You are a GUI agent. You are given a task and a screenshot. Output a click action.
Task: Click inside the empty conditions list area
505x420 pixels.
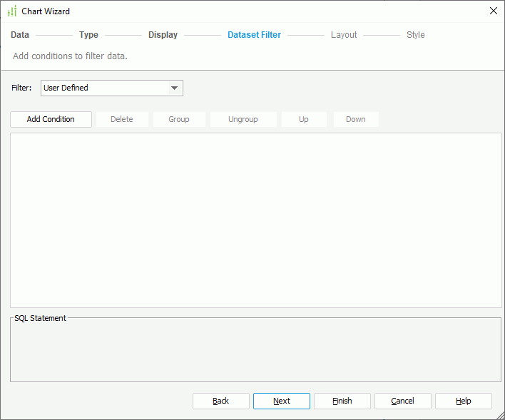tap(255, 220)
